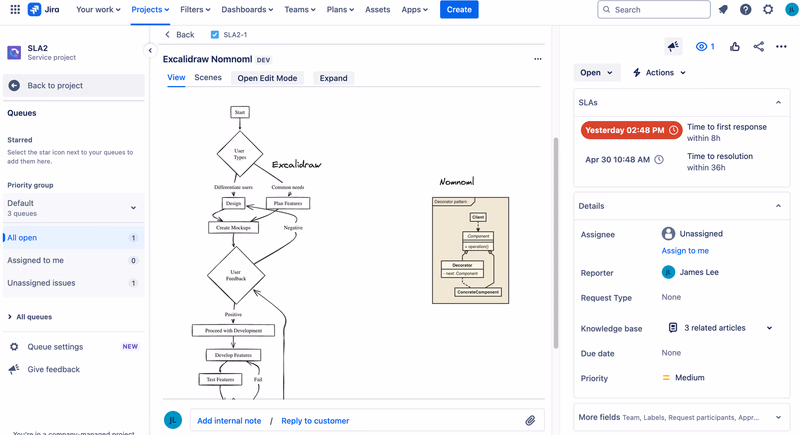Click the JL avatar beside comment box
The image size is (800, 435).
pos(173,420)
